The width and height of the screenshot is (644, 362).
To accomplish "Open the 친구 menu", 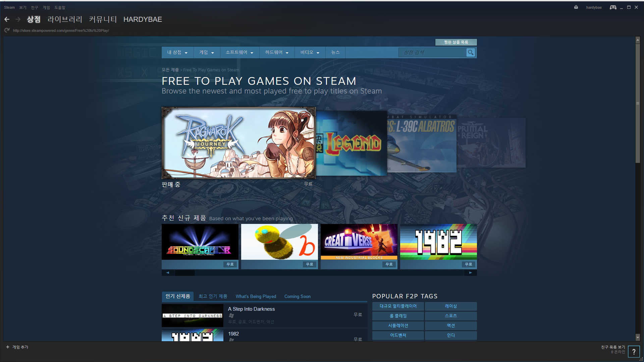I will [x=35, y=7].
